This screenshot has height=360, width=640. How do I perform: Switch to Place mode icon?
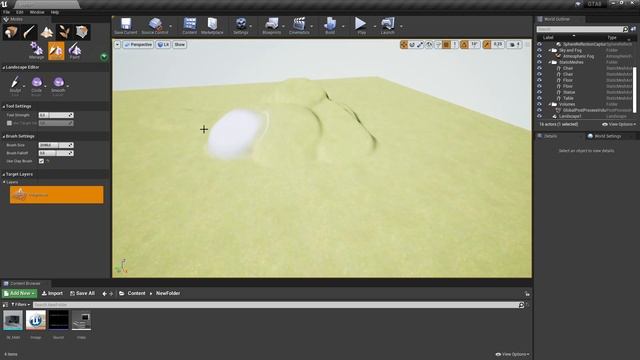pos(11,32)
